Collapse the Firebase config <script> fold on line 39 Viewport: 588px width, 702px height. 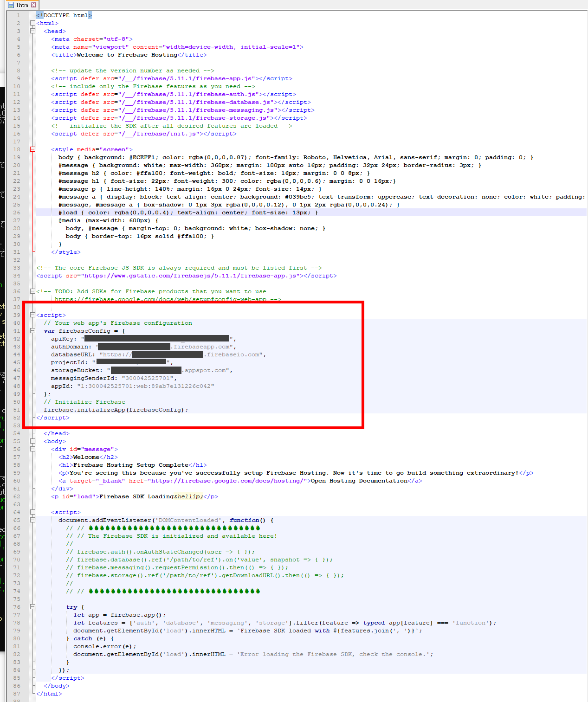pos(32,315)
